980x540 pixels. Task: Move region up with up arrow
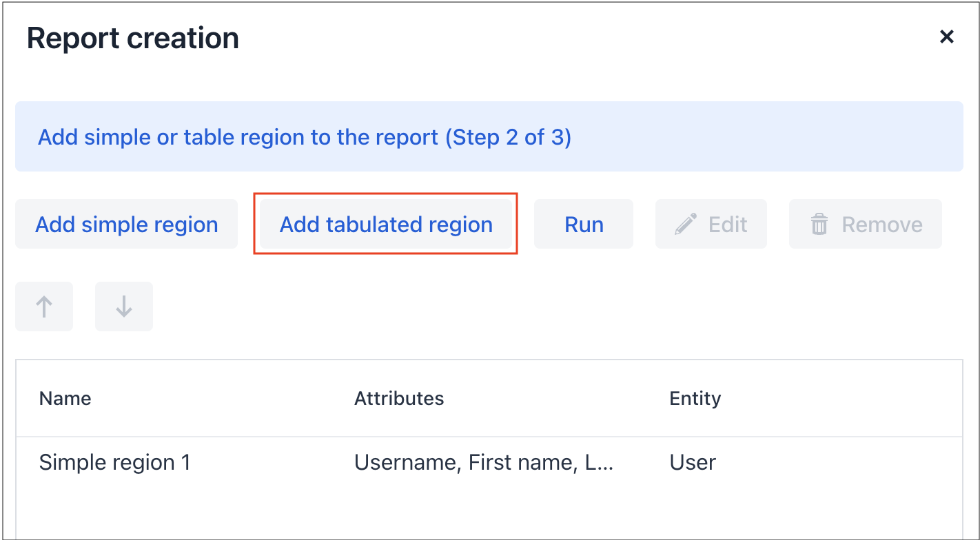(44, 307)
